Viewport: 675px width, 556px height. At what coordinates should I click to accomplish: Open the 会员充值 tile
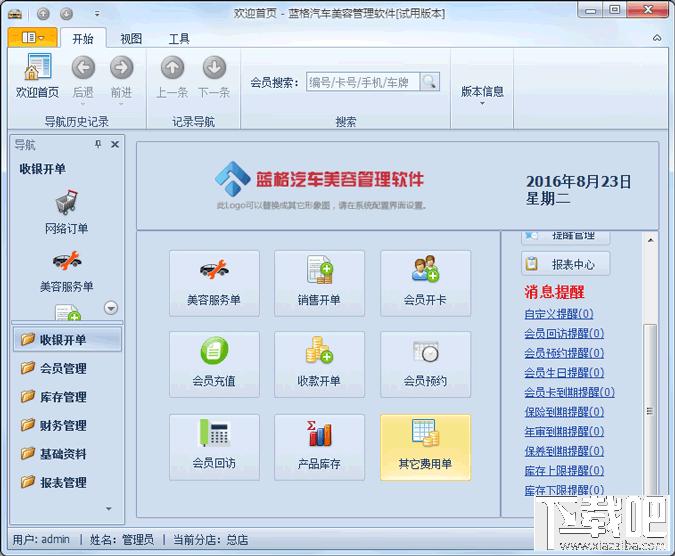click(214, 364)
